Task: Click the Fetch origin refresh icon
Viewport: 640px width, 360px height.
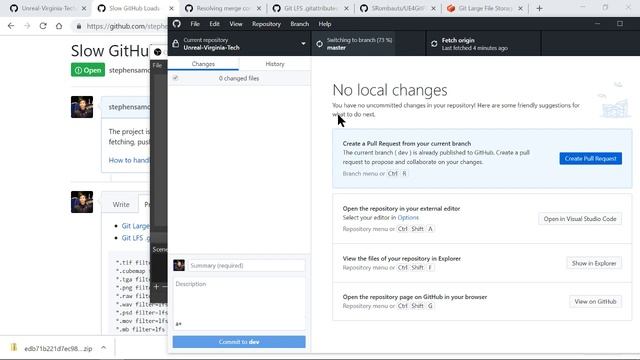Action: click(434, 44)
